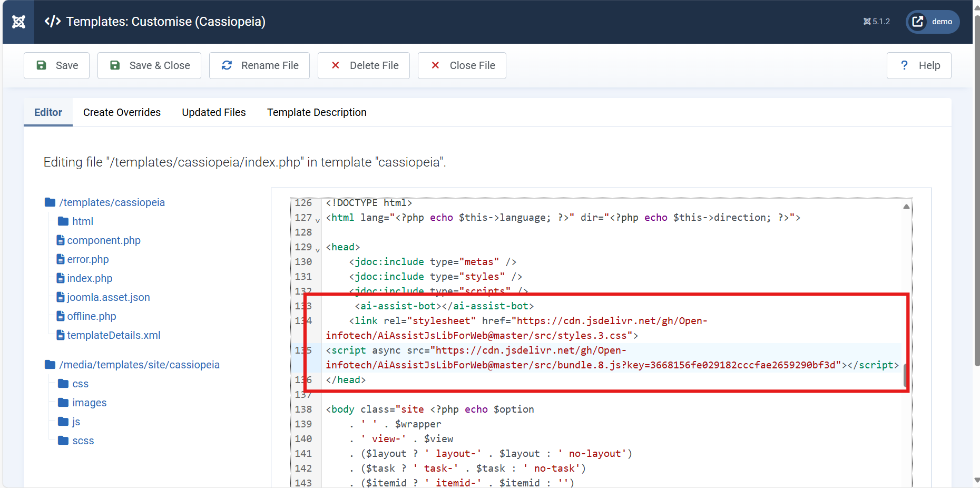Collapse code fold arrow at line 127
The height and width of the screenshot is (488, 980).
[318, 220]
